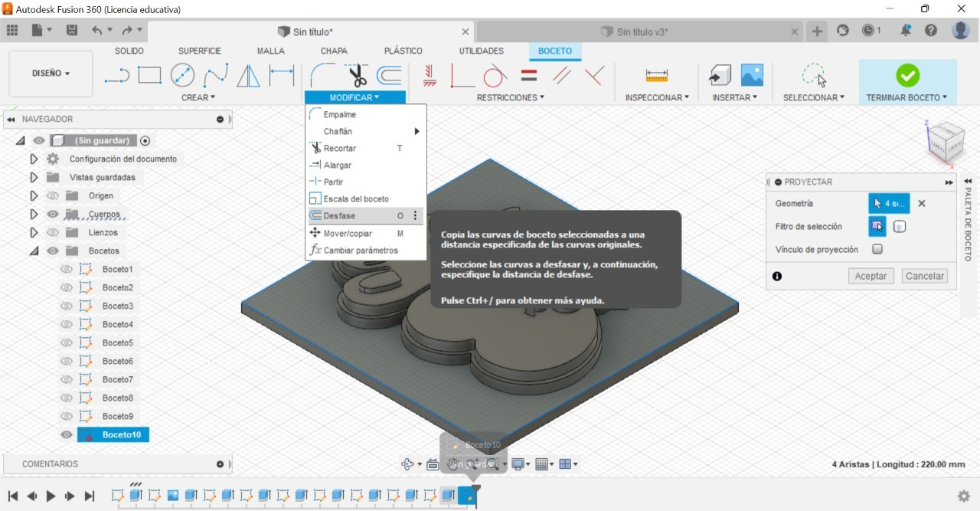Image resolution: width=980 pixels, height=511 pixels.
Task: Apply the Tangent constraint icon
Action: click(x=495, y=75)
